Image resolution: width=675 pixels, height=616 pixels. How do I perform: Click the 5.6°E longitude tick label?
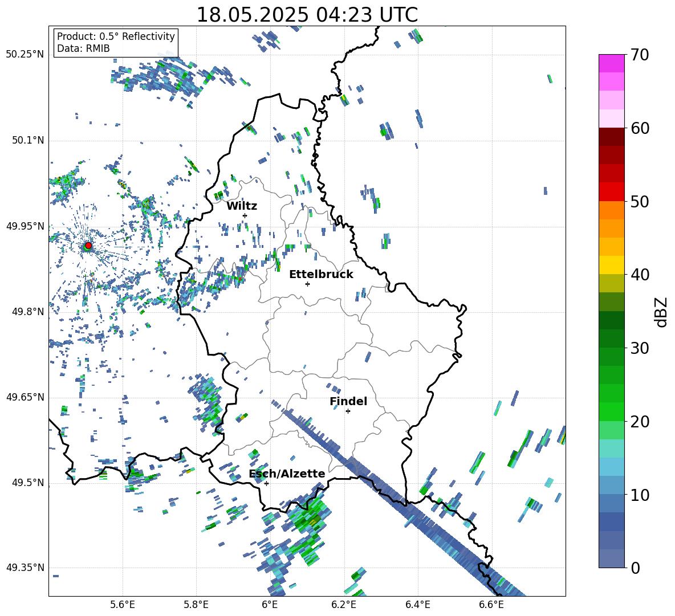pos(123,605)
